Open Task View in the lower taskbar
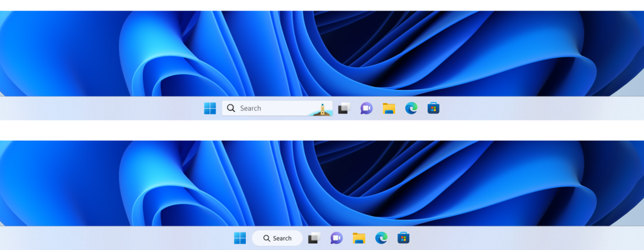This screenshot has height=250, width=644. point(314,238)
